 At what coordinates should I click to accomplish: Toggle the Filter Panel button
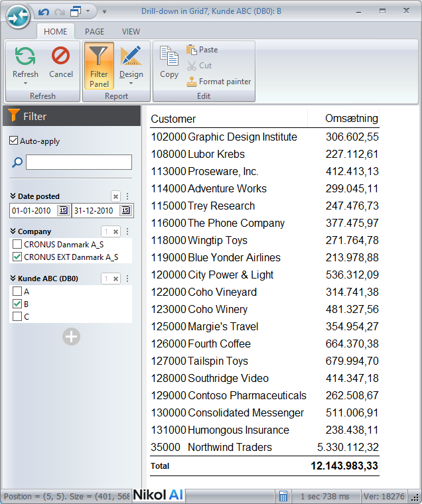99,66
